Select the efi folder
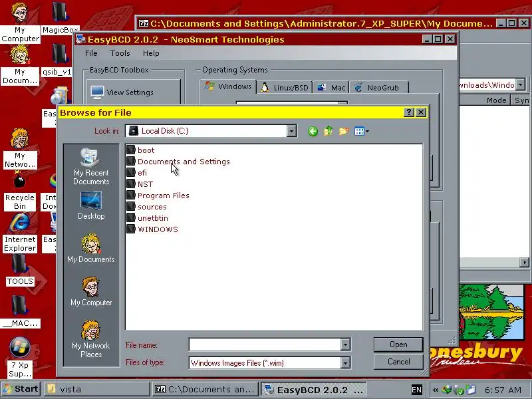Viewport: 532px width, 399px height. click(137, 173)
